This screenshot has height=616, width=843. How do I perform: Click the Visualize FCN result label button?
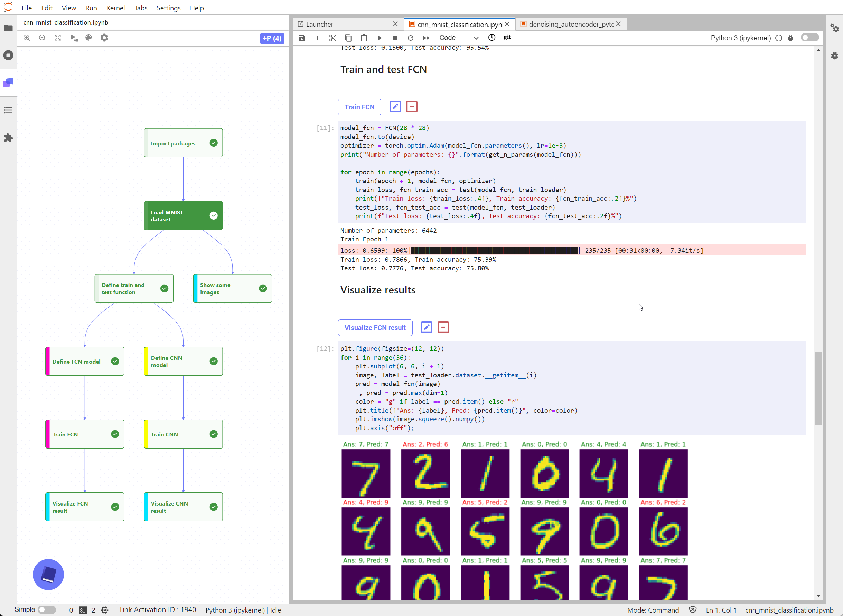point(375,327)
